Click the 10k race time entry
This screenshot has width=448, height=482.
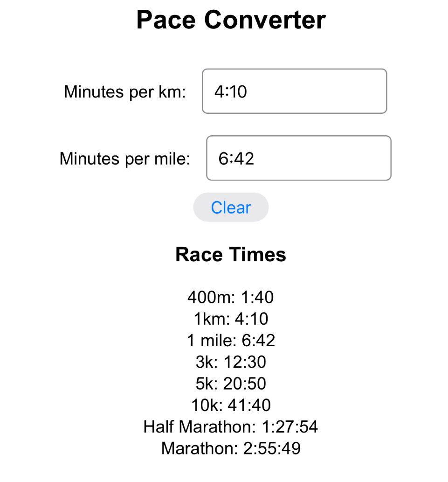point(230,405)
